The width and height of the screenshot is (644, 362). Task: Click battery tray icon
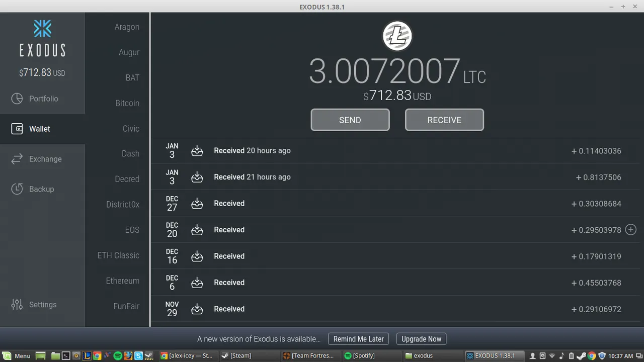[571, 356]
